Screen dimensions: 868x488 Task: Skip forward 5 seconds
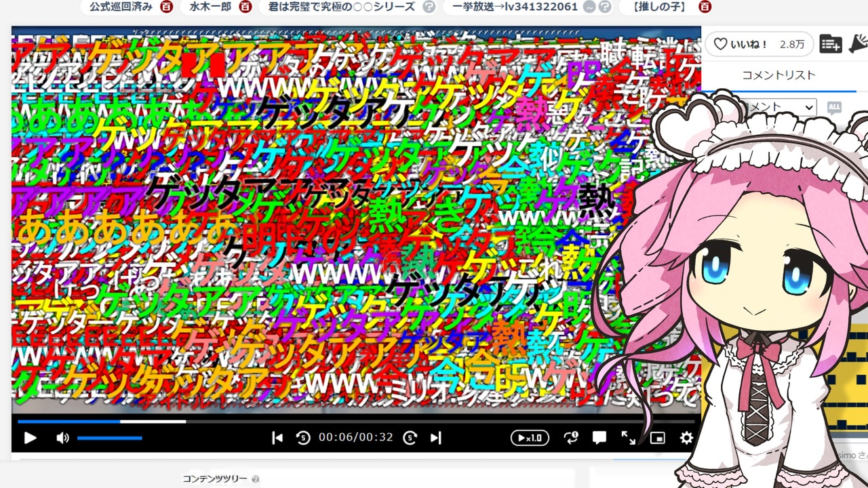click(x=410, y=438)
